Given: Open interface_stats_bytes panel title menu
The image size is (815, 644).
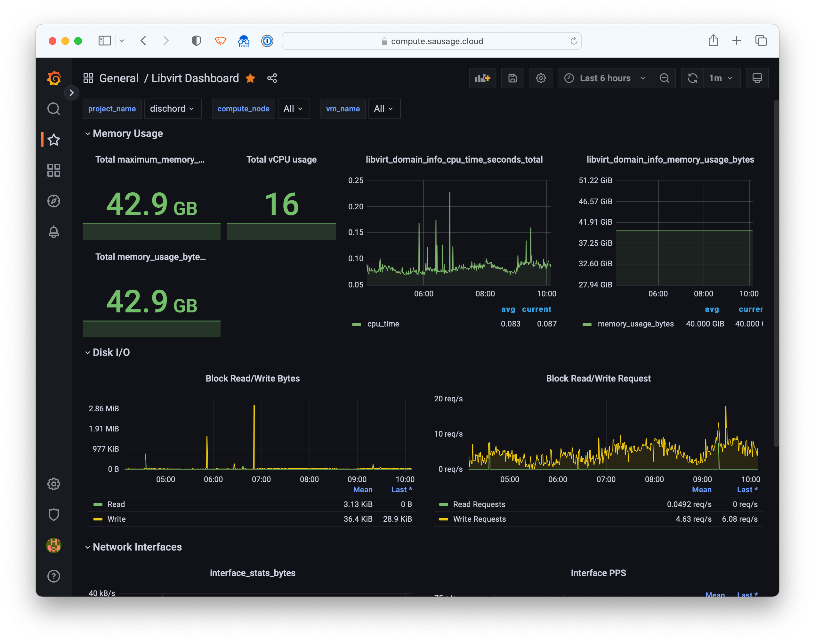Looking at the screenshot, I should coord(253,573).
